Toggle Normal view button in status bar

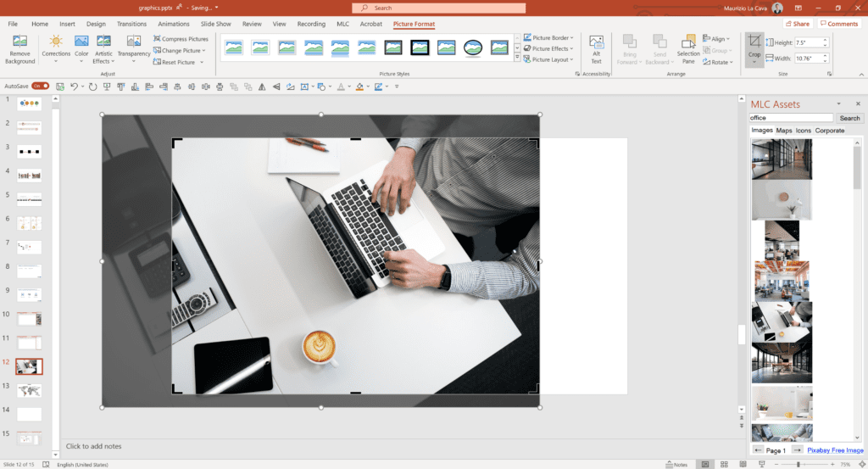pyautogui.click(x=704, y=465)
